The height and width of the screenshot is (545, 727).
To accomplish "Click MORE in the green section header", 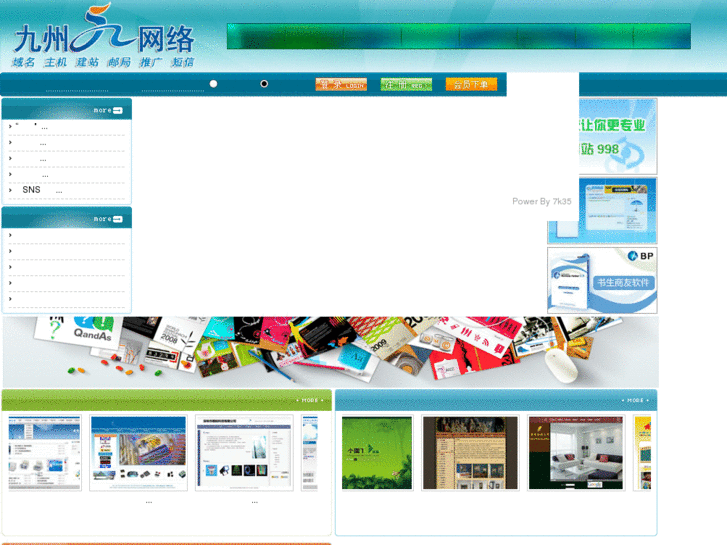I will click(x=310, y=400).
